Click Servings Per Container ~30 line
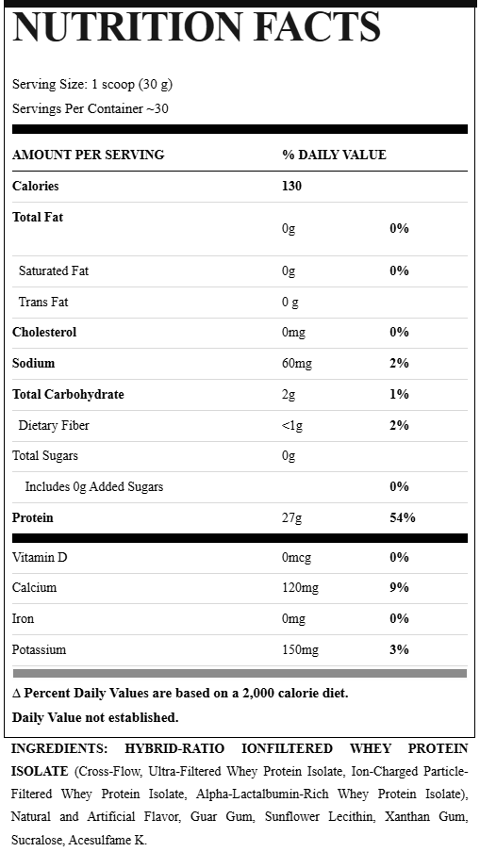Image resolution: width=480 pixels, height=868 pixels. 91,109
